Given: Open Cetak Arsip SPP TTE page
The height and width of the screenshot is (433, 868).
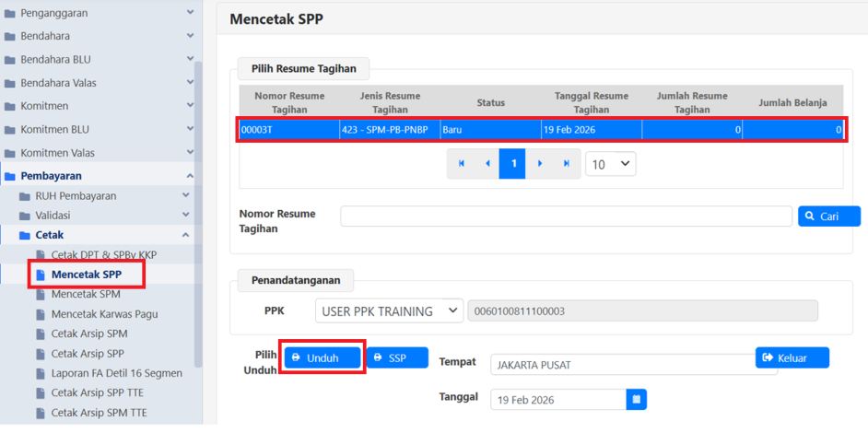Looking at the screenshot, I should 99,392.
